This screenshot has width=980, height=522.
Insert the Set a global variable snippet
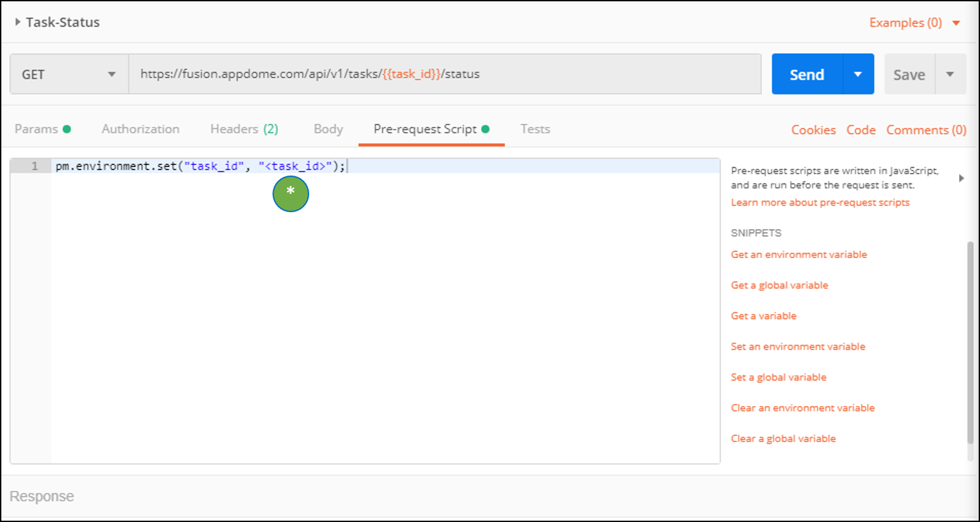tap(778, 377)
